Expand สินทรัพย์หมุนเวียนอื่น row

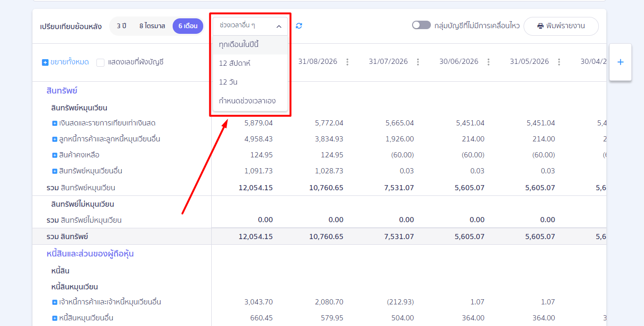(55, 171)
